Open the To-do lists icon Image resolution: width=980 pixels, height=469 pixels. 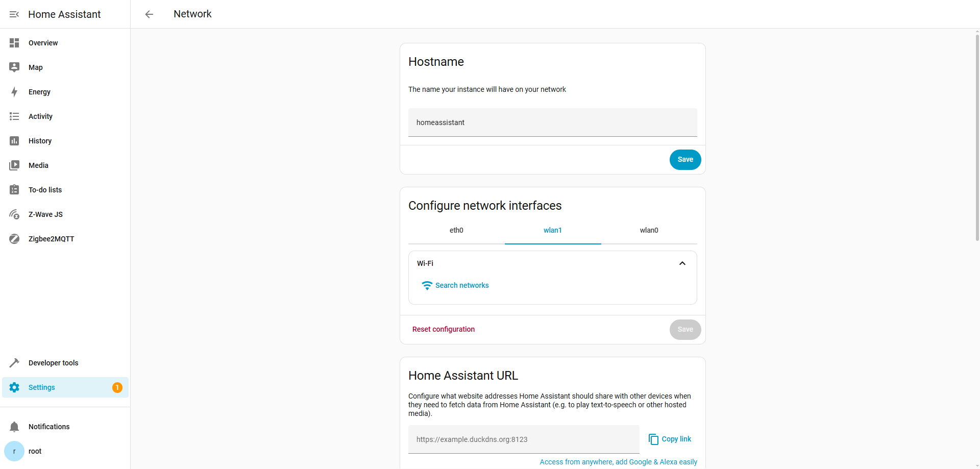(x=14, y=190)
